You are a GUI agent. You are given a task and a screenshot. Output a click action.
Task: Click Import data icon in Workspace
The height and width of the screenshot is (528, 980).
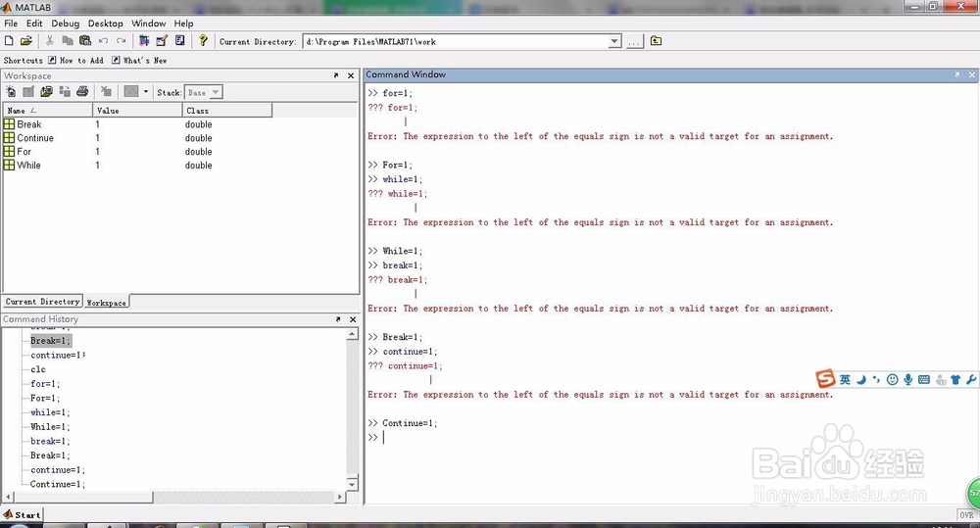(46, 92)
